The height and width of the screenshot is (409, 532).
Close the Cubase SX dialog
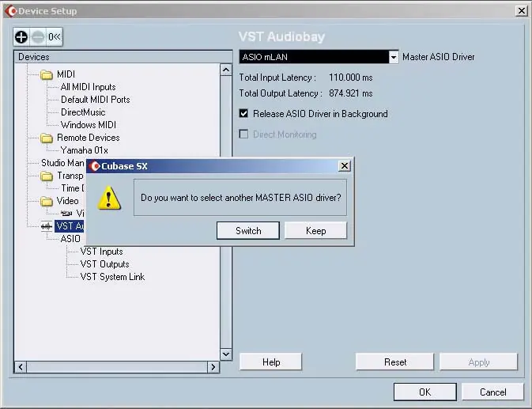point(345,165)
